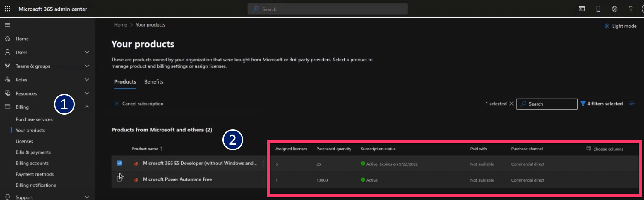Click Microsoft 365 admin center title
This screenshot has width=644, height=200.
pyautogui.click(x=53, y=9)
